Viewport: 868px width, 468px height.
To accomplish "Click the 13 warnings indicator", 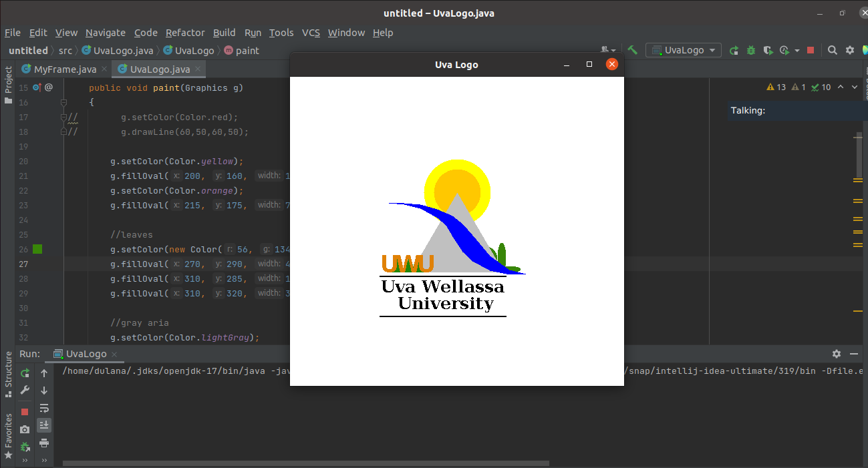I will [776, 87].
